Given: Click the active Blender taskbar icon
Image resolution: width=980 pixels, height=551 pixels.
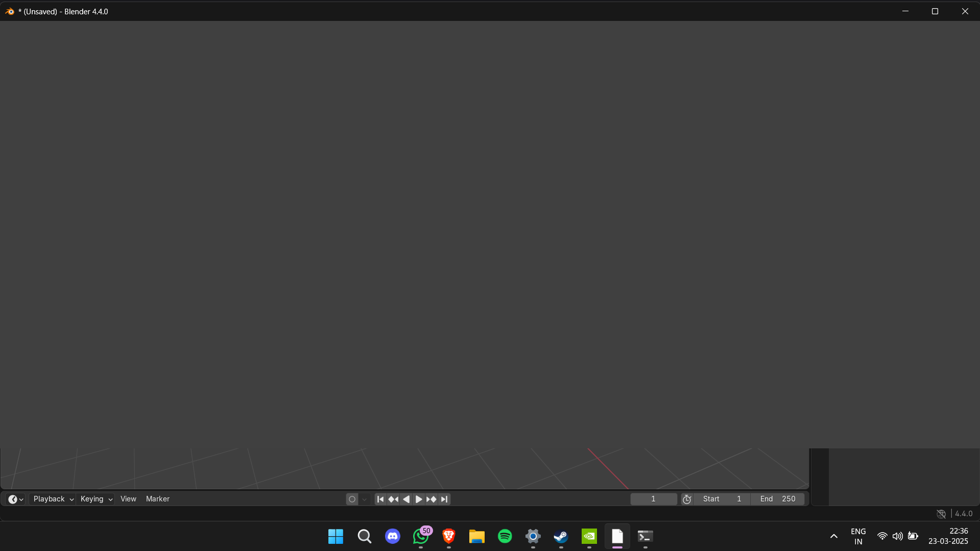Looking at the screenshot, I should tap(617, 536).
